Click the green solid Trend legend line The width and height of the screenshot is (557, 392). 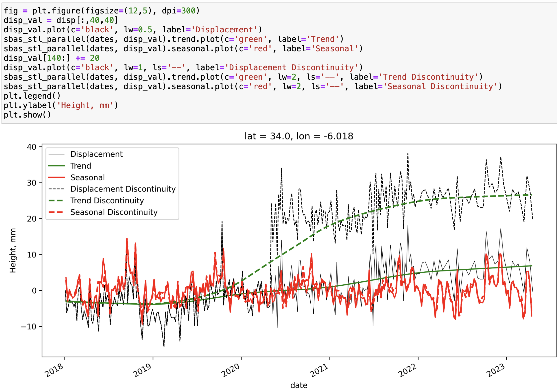[x=56, y=166]
